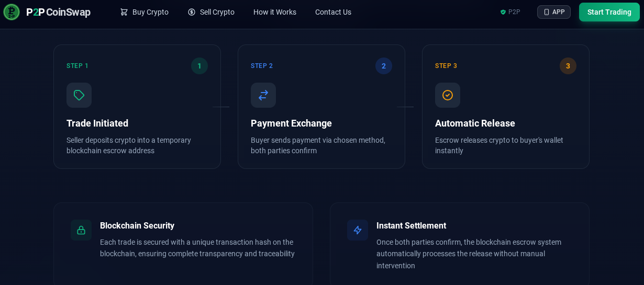This screenshot has height=285, width=644.
Task: Click the APP button in header
Action: [x=553, y=12]
